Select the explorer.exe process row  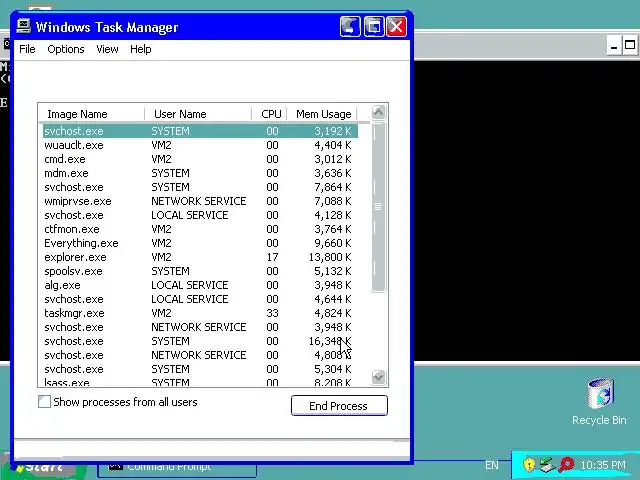pos(200,257)
